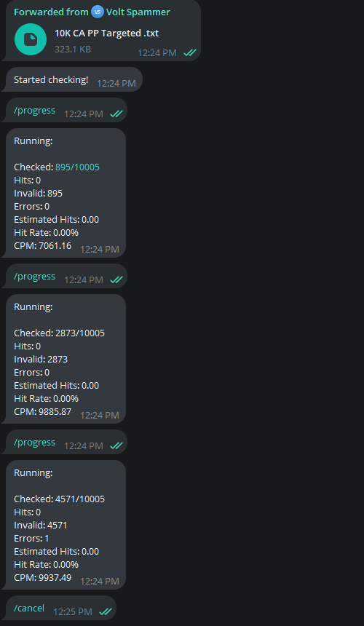This screenshot has width=364, height=626.
Task: Click the 12:25 PM timestamp on /cancel
Action: click(73, 611)
